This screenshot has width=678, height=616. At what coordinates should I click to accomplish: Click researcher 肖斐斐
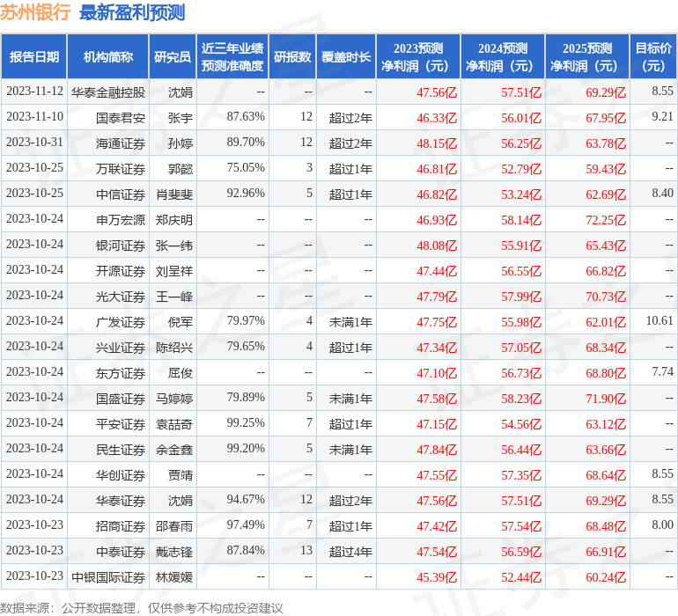tap(174, 194)
